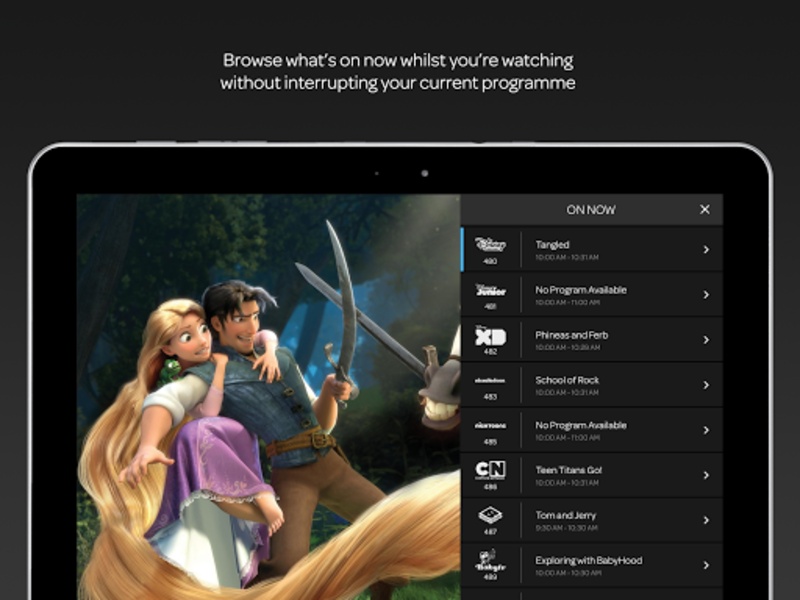Select the Cartoon Network logo, channel 486
The image size is (800, 600).
[x=490, y=470]
